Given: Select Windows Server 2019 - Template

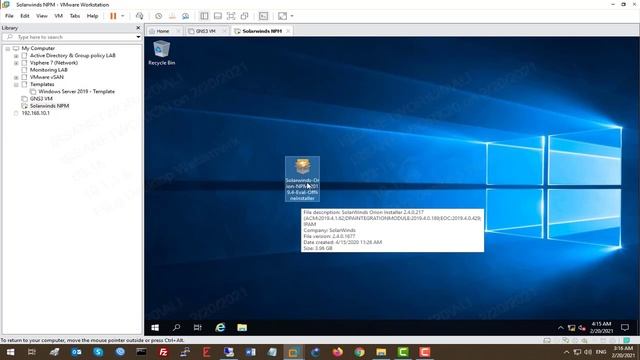Looking at the screenshot, I should 76,91.
